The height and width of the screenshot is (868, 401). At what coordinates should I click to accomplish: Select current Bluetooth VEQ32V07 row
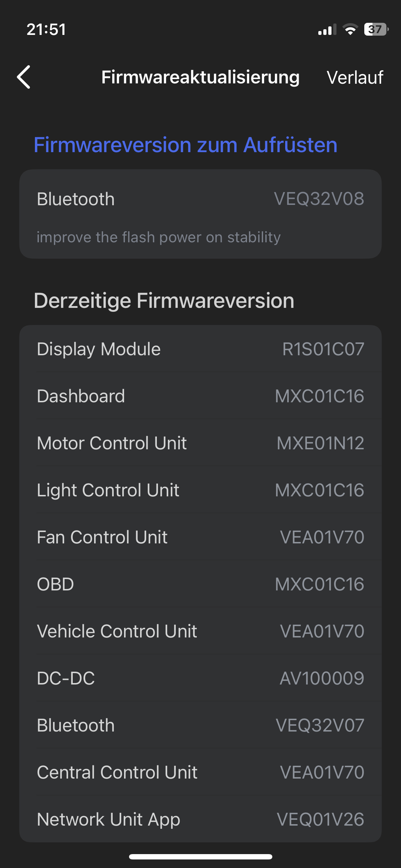pyautogui.click(x=200, y=725)
